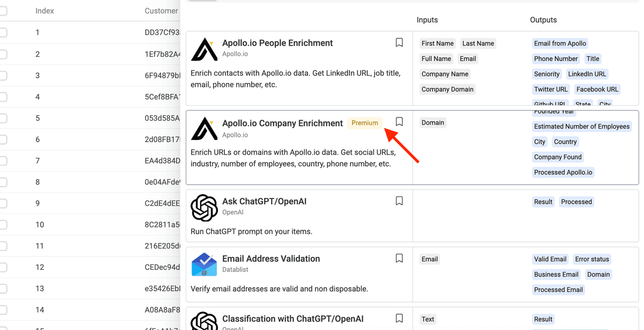Click the Email from Apollo output tag
The image size is (644, 330).
tap(560, 43)
